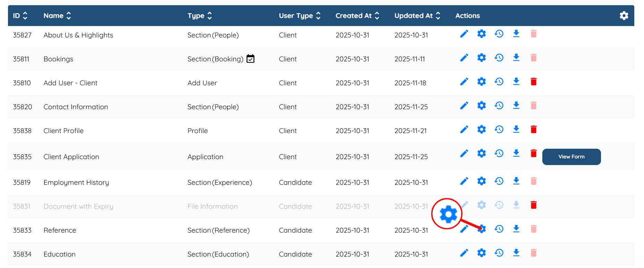
Task: Click the View Form button
Action: tap(571, 157)
